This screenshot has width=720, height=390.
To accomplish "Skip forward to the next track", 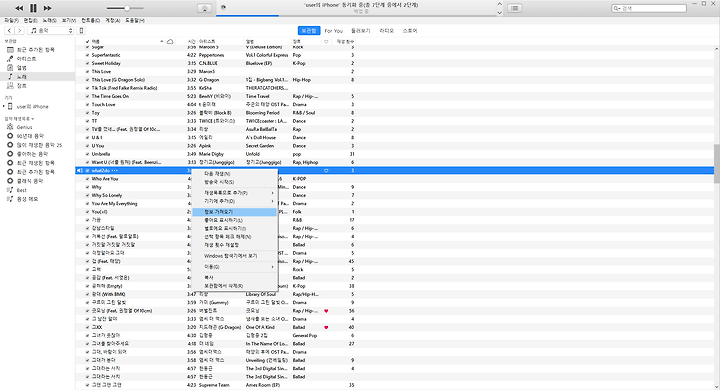I will [47, 8].
